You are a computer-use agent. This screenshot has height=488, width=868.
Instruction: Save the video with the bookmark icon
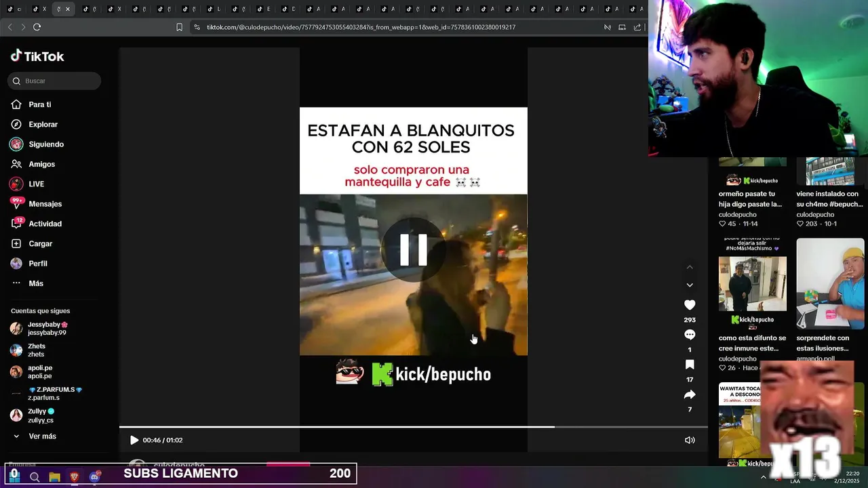[x=690, y=365]
